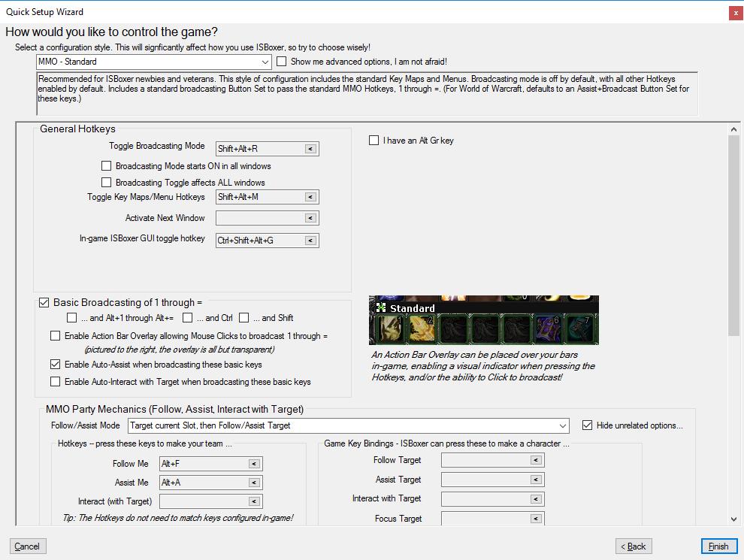Click arrow button on Focus Target key binding
The width and height of the screenshot is (744, 560).
[x=536, y=519]
